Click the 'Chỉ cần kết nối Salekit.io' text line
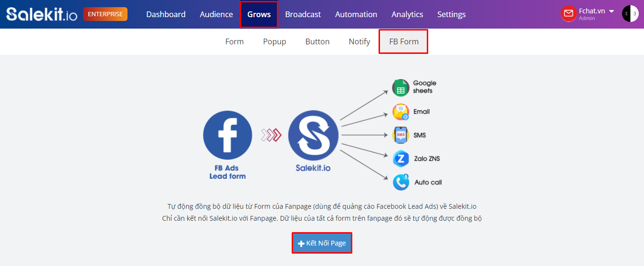 coord(322,218)
